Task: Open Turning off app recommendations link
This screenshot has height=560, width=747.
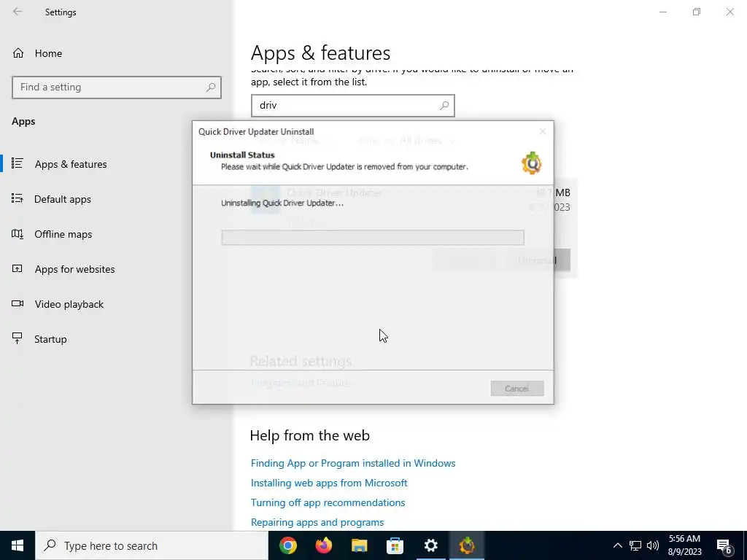Action: (328, 502)
